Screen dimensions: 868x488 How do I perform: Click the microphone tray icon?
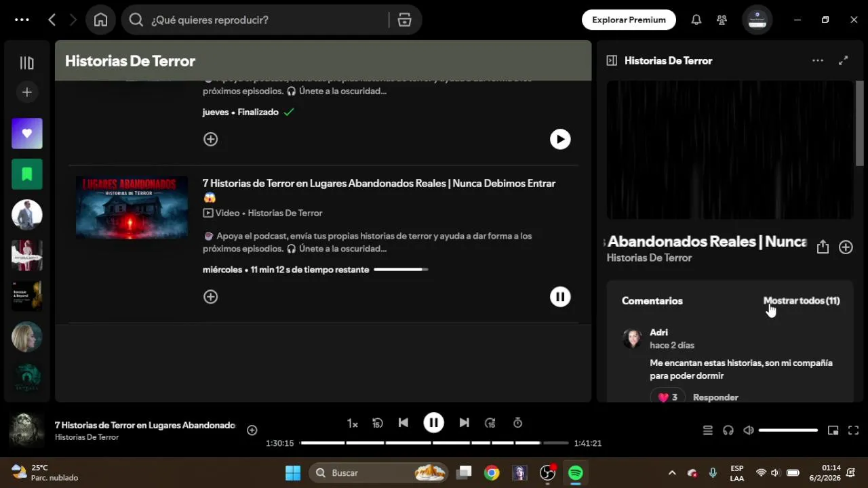tap(713, 472)
